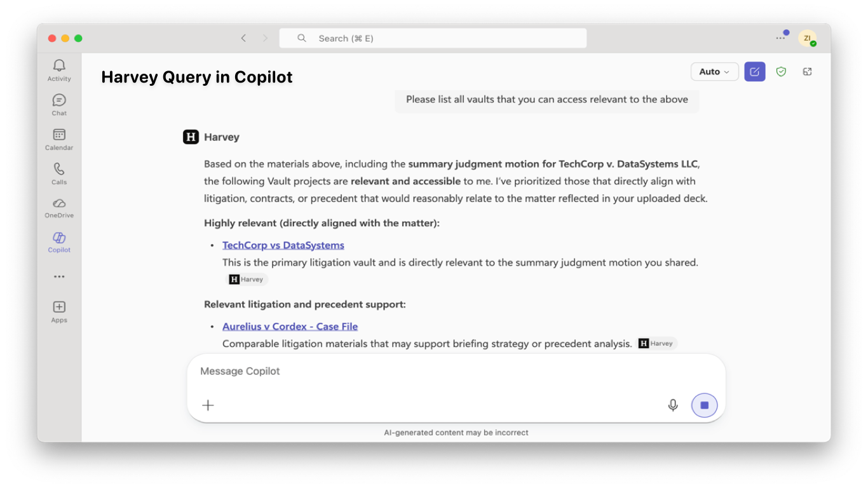Open the Chat section in sidebar
This screenshot has height=488, width=868.
[x=59, y=105]
